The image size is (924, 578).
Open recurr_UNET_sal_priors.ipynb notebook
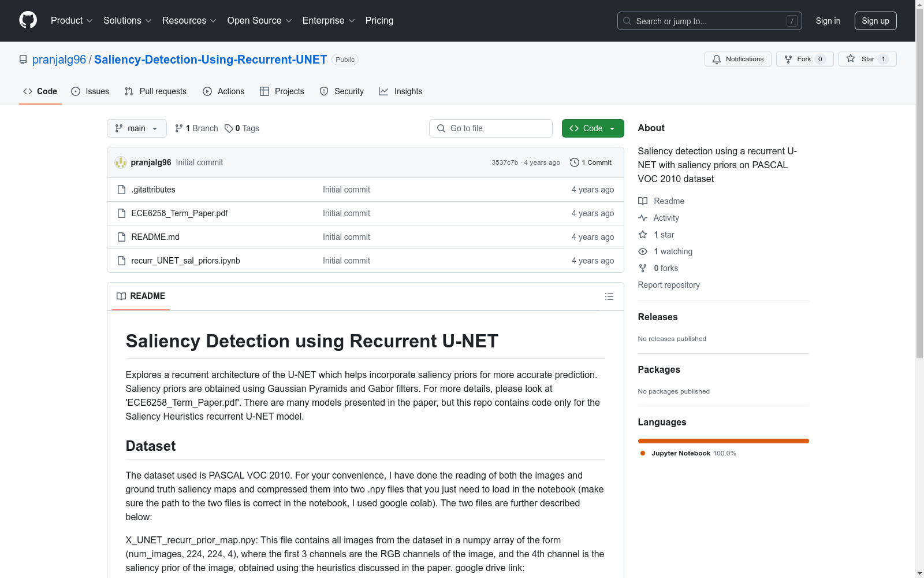[185, 261]
